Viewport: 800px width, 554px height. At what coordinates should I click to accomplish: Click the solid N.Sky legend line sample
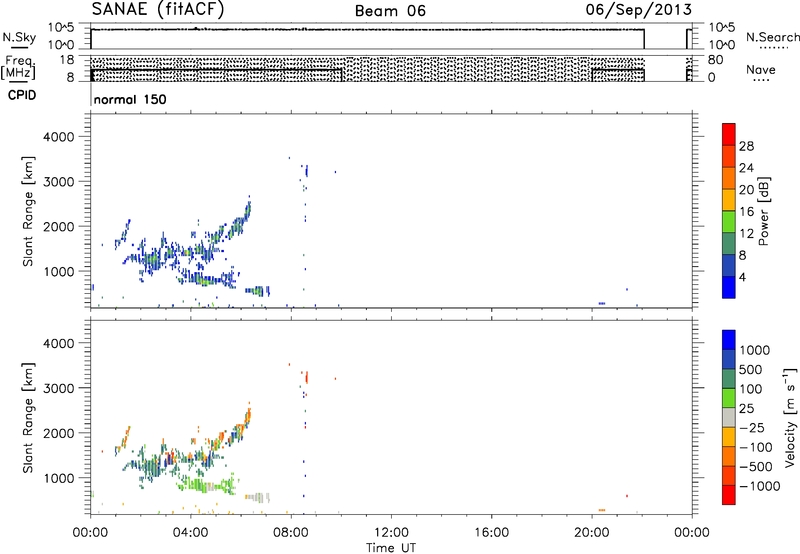(x=19, y=47)
